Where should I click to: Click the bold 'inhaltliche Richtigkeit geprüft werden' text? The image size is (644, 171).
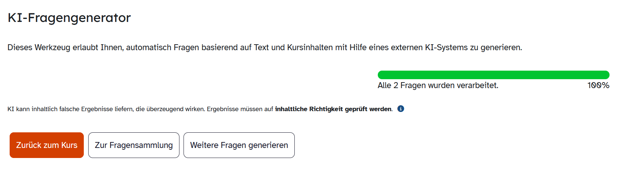click(x=333, y=109)
